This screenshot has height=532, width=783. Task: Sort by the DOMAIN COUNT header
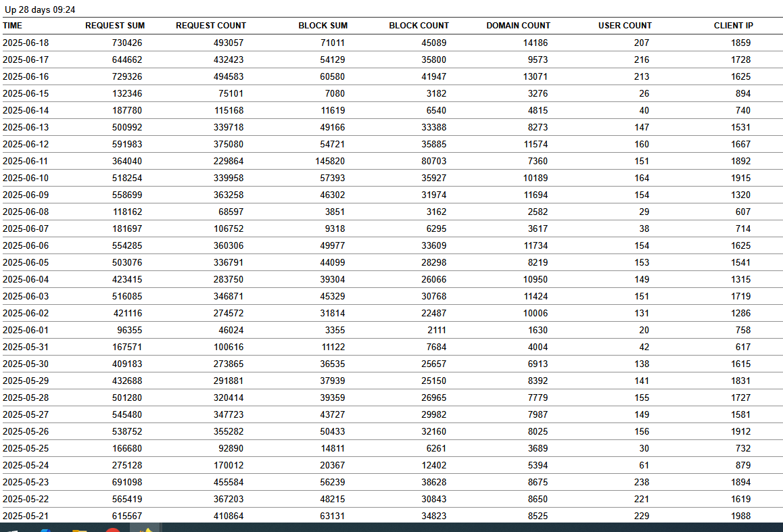518,26
